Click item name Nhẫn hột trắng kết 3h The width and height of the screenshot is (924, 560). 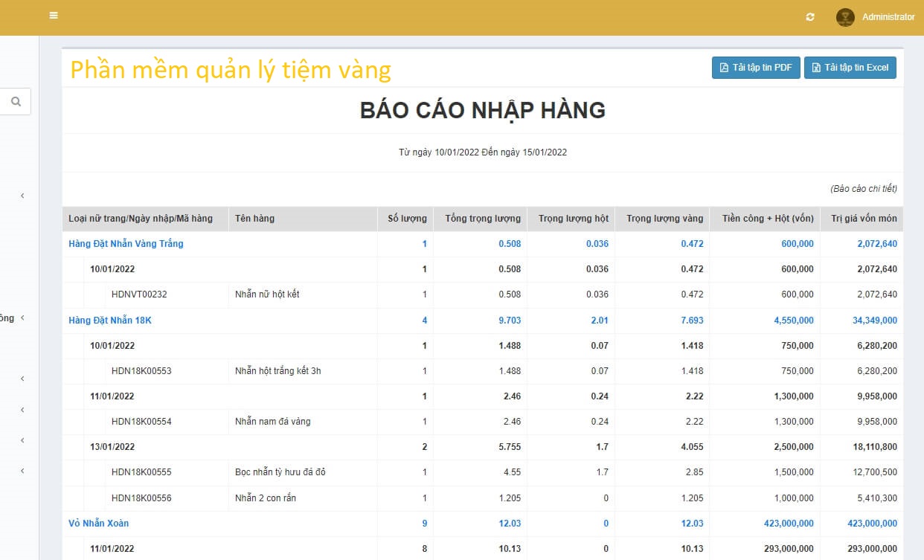(x=278, y=371)
